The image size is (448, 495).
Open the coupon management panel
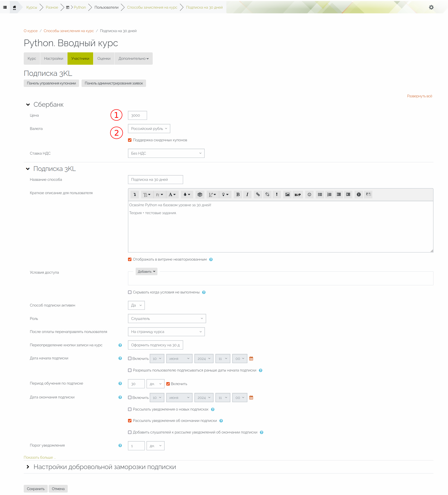(51, 83)
